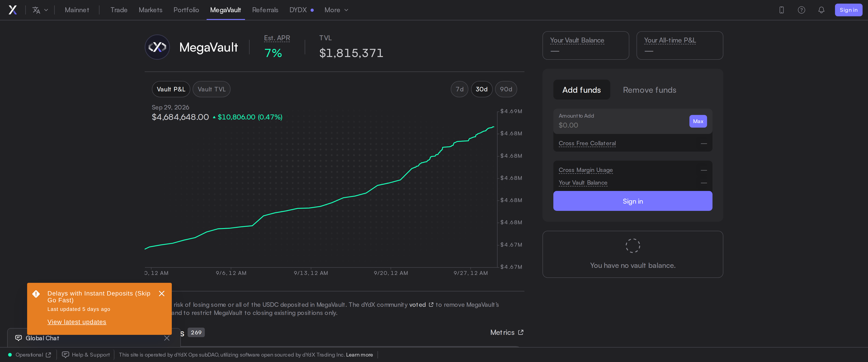The width and height of the screenshot is (868, 362).
Task: Go to the Trade page
Action: pos(119,10)
